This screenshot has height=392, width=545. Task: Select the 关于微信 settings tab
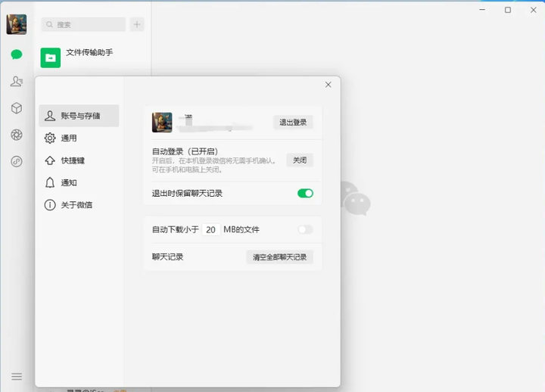pos(79,204)
